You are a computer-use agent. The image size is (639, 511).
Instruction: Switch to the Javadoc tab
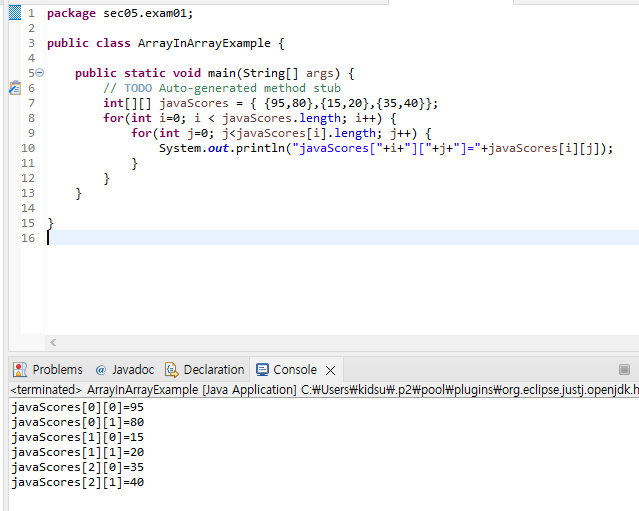124,370
